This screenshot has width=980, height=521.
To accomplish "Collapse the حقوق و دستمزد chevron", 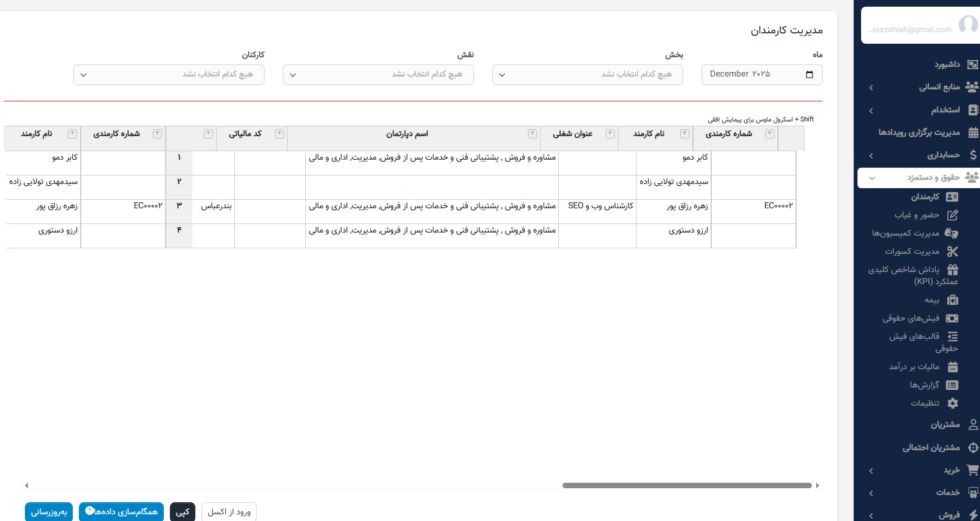I will coord(872,178).
